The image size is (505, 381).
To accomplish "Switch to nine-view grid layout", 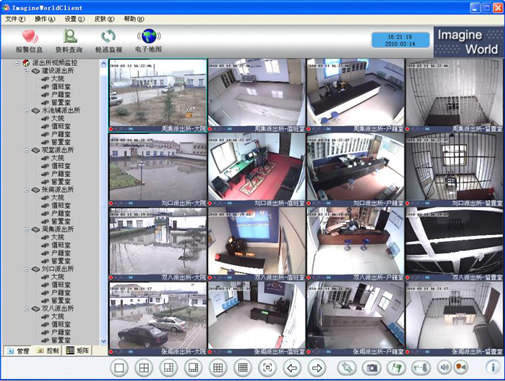I will [x=218, y=368].
